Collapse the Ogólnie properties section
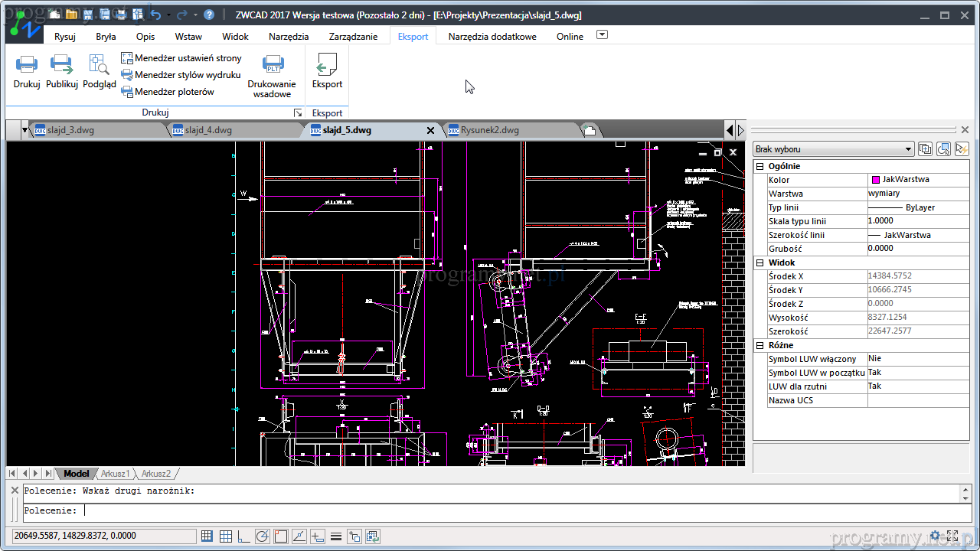The image size is (980, 551). click(760, 166)
